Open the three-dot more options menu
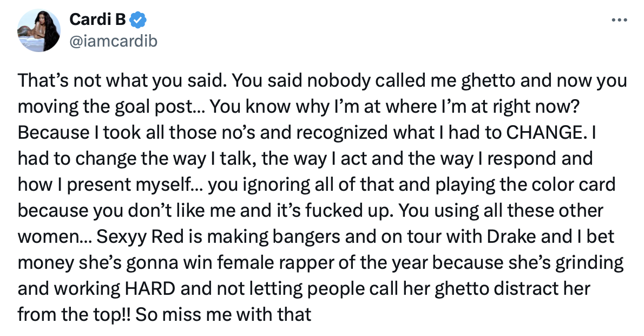The height and width of the screenshot is (336, 644). point(619,21)
